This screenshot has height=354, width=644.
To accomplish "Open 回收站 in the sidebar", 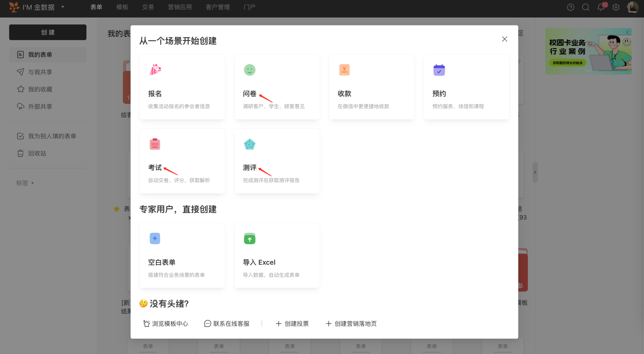I will point(48,153).
